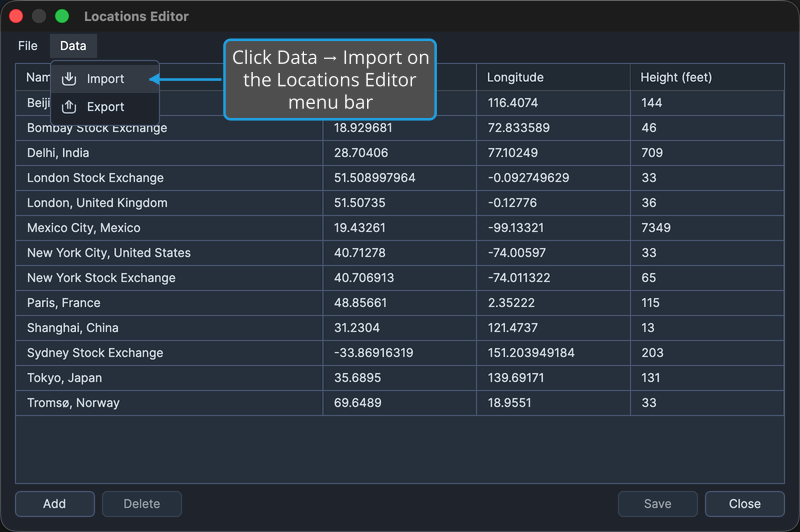
Task: Click height value 65
Action: (x=649, y=278)
